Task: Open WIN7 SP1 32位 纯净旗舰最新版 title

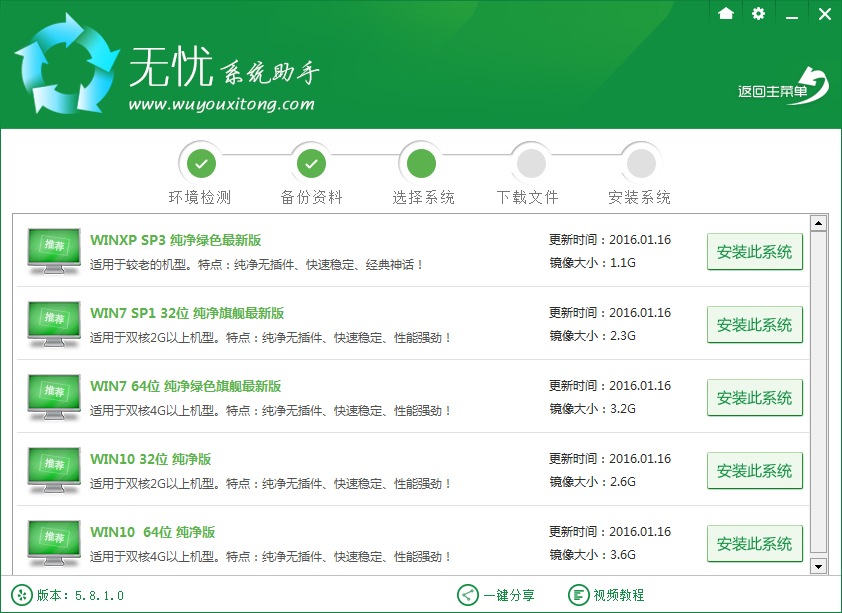Action: coord(187,313)
